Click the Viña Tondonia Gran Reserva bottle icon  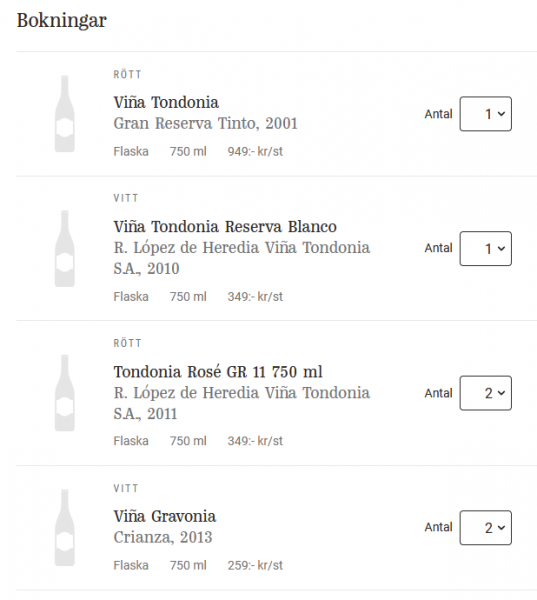tap(65, 114)
